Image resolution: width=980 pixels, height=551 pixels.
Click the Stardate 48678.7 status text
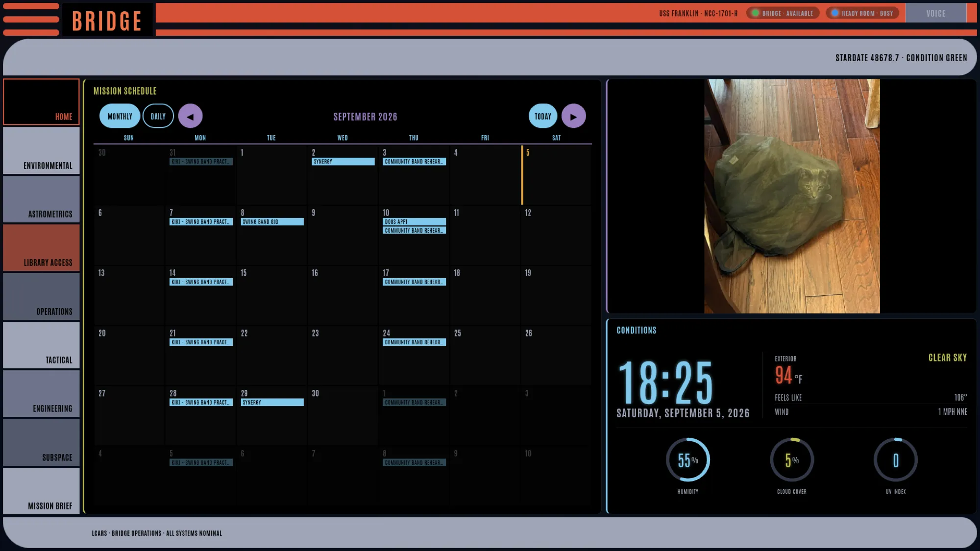coord(901,58)
